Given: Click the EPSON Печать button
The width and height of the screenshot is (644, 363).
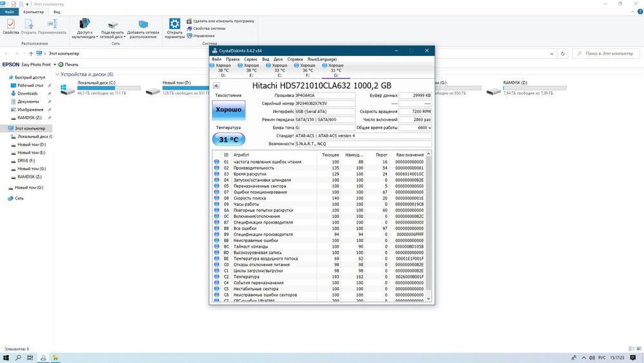Looking at the screenshot, I should click(68, 64).
